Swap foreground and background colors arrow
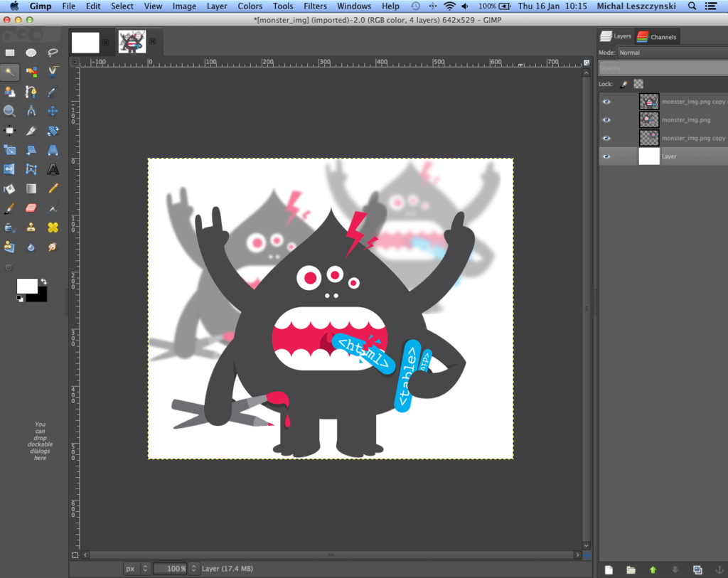Viewport: 728px width, 578px height. point(43,282)
